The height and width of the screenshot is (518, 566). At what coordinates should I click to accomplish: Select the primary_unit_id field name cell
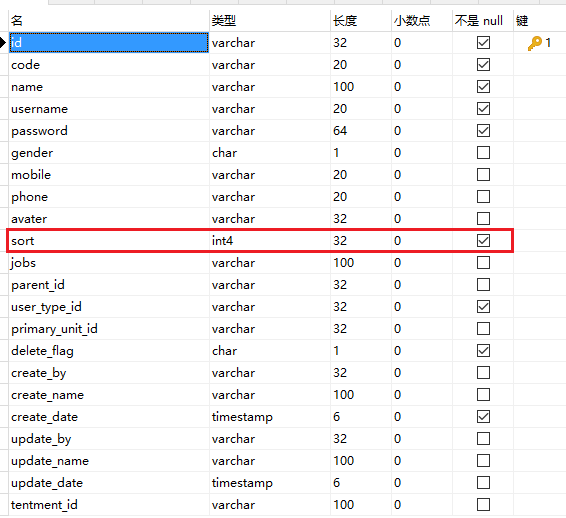click(x=109, y=329)
